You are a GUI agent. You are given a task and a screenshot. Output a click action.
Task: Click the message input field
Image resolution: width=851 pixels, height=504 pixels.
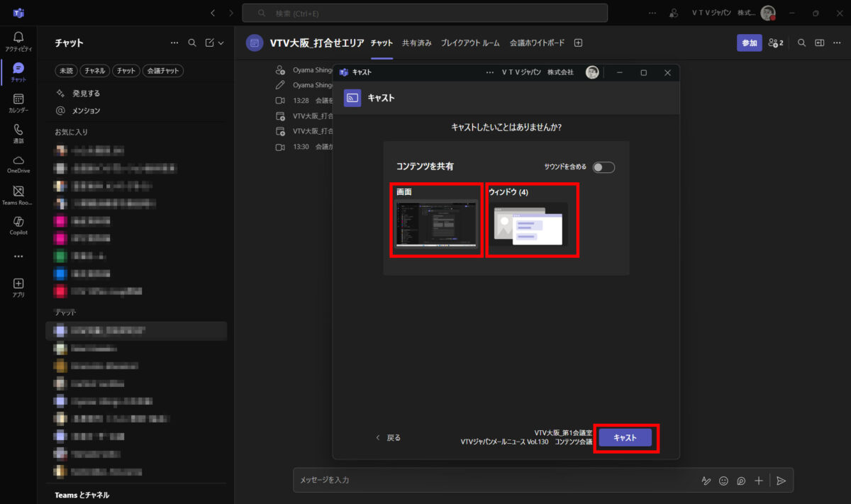tap(496, 481)
